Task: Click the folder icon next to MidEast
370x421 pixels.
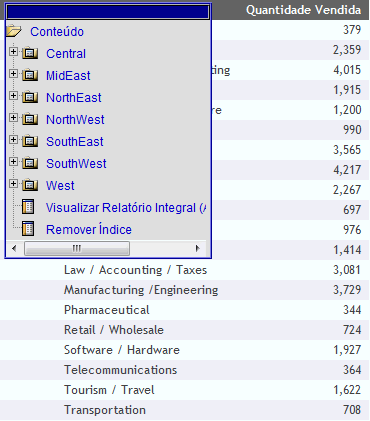Action: pyautogui.click(x=30, y=75)
